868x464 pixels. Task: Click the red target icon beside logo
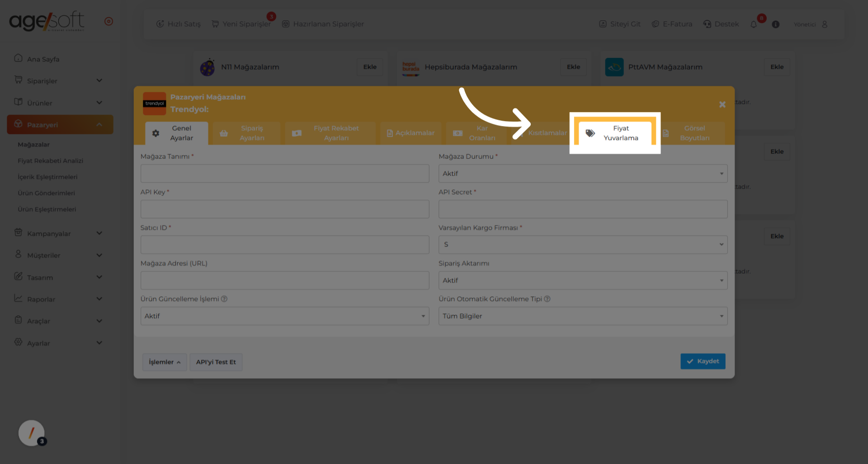(108, 21)
